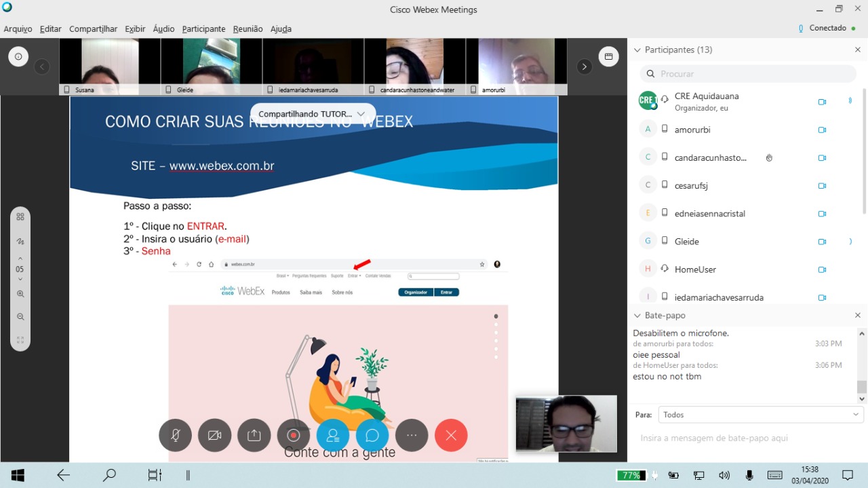Click the layout view icon beside thumbnails
This screenshot has height=488, width=868.
608,56
